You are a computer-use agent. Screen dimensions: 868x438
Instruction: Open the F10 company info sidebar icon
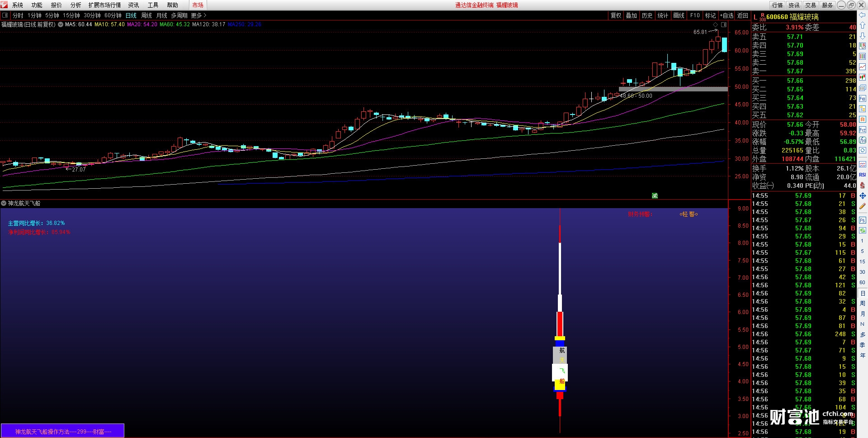[863, 98]
